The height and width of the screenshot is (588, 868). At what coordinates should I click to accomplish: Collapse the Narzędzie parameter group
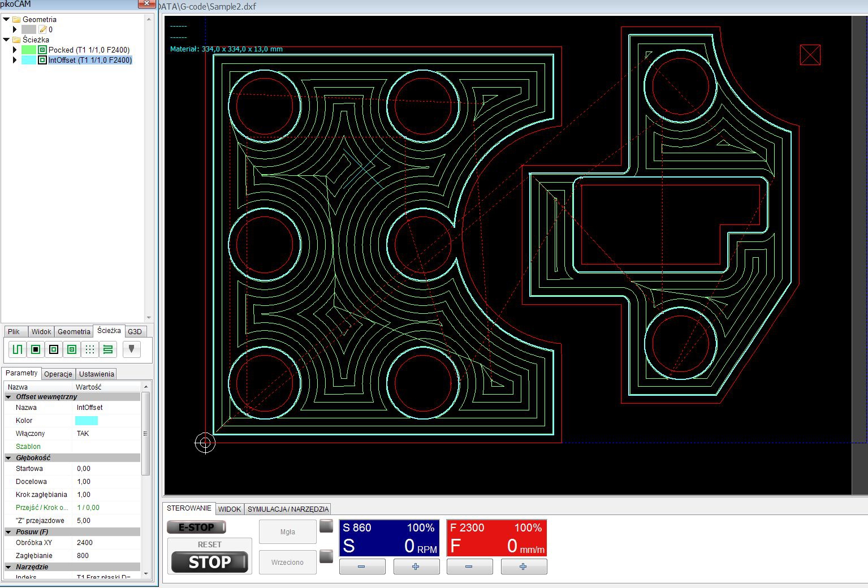click(8, 567)
